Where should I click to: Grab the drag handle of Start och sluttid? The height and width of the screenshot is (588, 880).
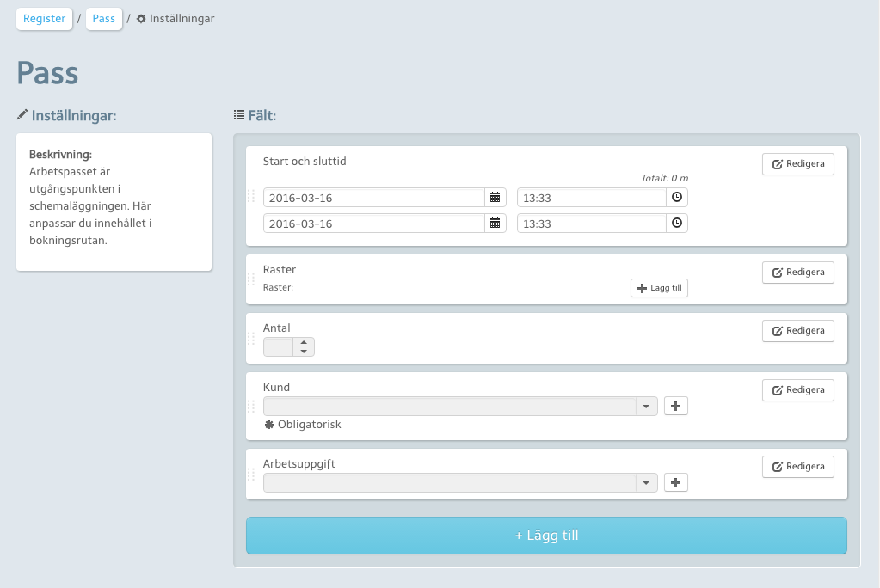pyautogui.click(x=251, y=196)
